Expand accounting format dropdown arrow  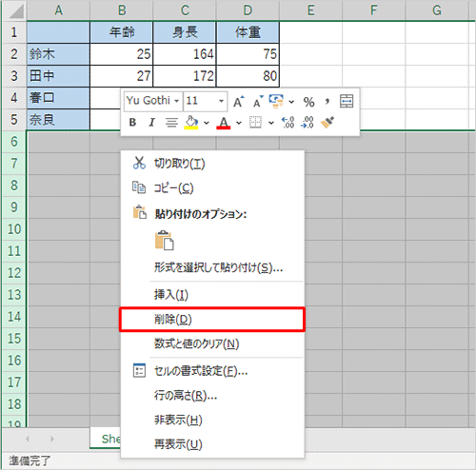click(x=291, y=102)
